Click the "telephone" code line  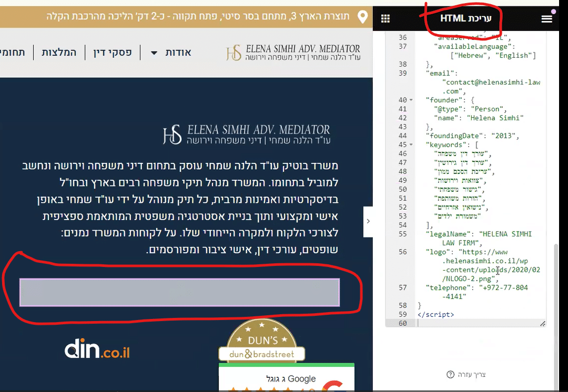(476, 292)
